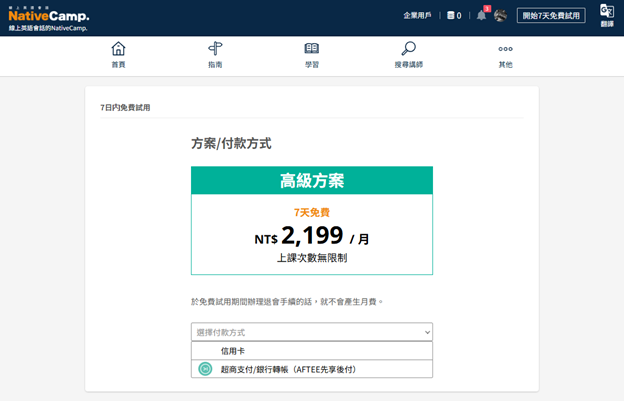Click the translate (翻譯) icon
This screenshot has width=624, height=401.
pyautogui.click(x=607, y=16)
